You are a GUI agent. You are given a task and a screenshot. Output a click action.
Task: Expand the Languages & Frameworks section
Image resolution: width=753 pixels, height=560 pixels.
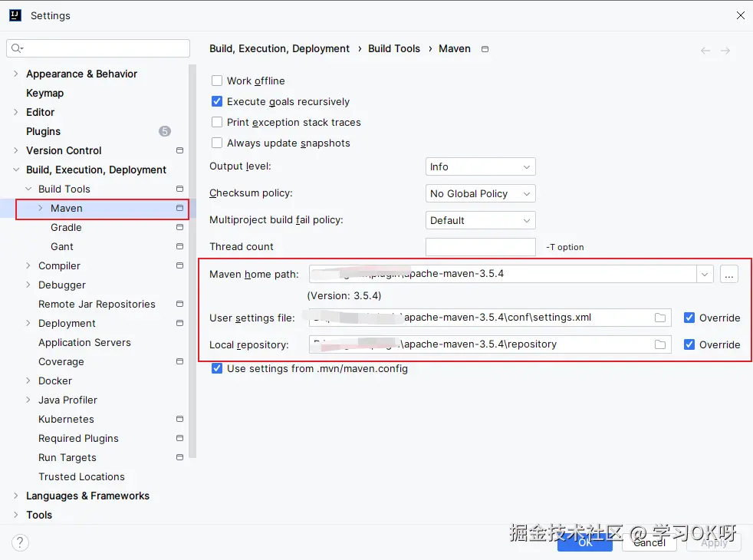[16, 496]
